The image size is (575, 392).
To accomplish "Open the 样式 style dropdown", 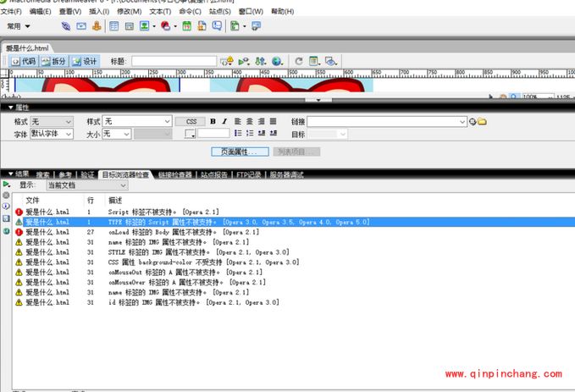I will click(x=137, y=121).
